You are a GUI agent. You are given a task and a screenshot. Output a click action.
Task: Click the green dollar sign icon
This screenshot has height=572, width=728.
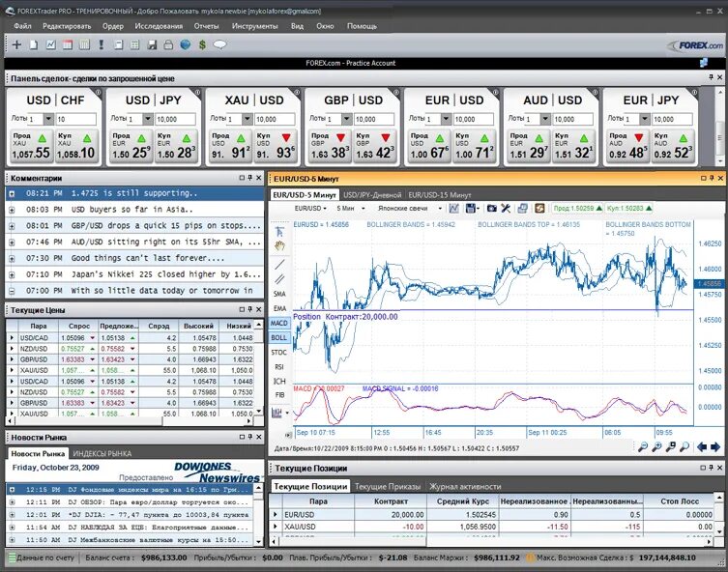(202, 44)
